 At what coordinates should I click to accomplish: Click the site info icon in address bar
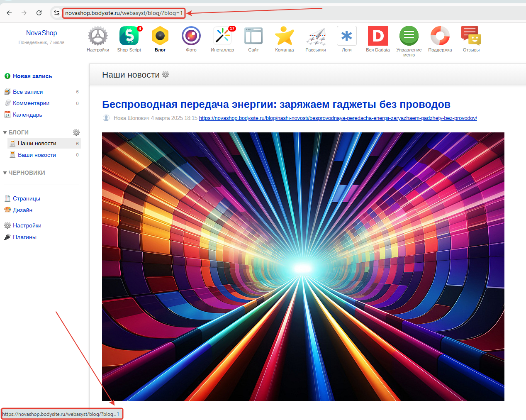[x=57, y=13]
